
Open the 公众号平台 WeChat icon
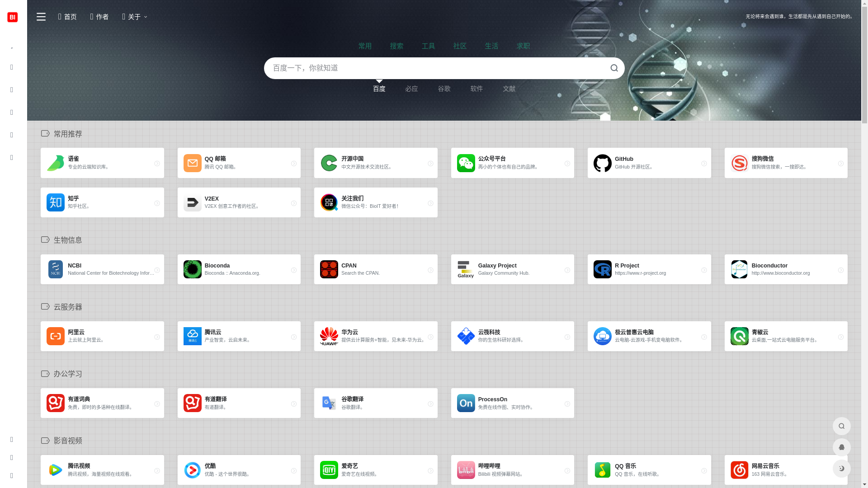[466, 163]
